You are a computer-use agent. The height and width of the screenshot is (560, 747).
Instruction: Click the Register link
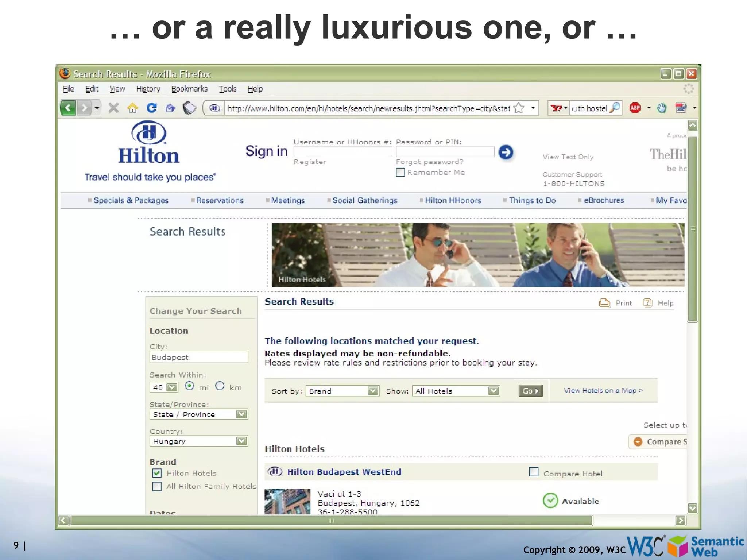[x=310, y=162]
